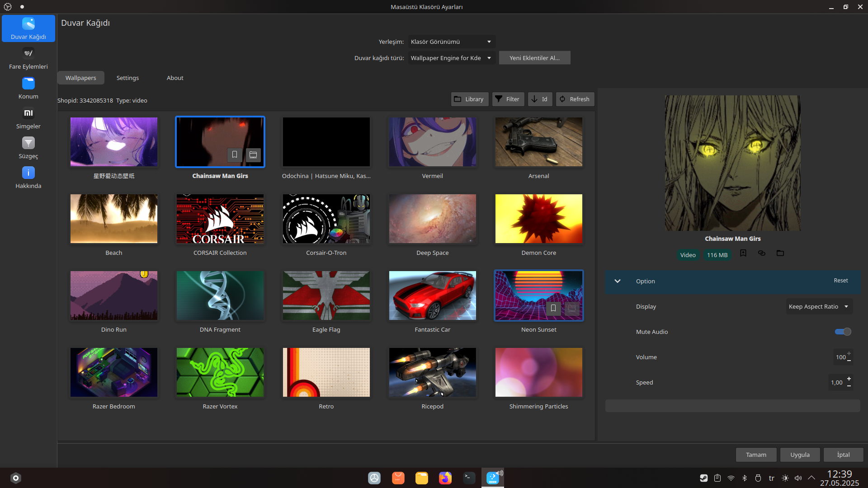Image resolution: width=868 pixels, height=488 pixels.
Task: Click the Uygula button
Action: click(800, 455)
